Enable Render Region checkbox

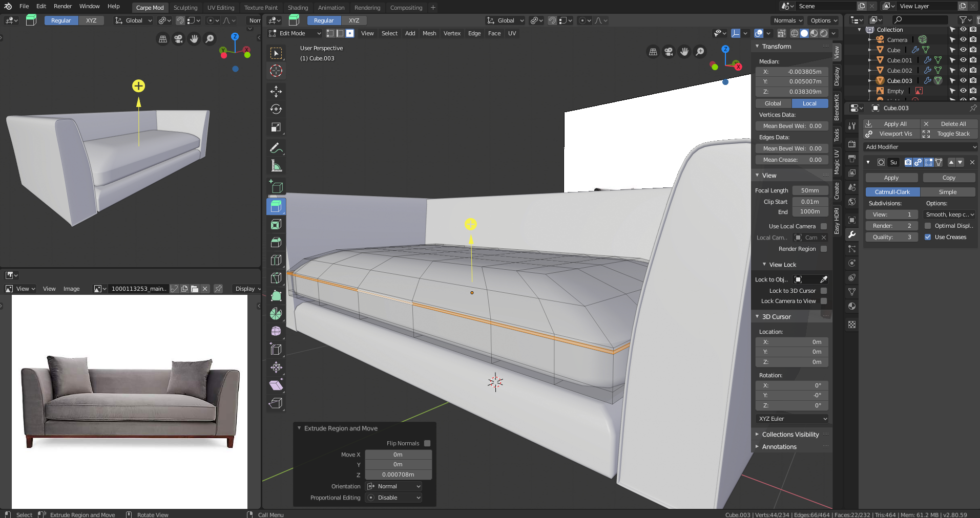coord(824,249)
